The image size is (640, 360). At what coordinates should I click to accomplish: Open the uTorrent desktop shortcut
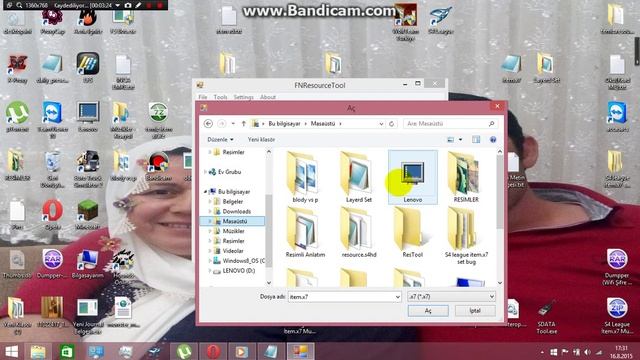point(17,116)
